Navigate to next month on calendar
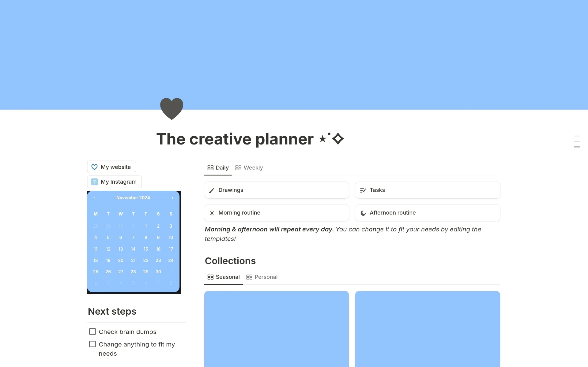 (x=173, y=197)
